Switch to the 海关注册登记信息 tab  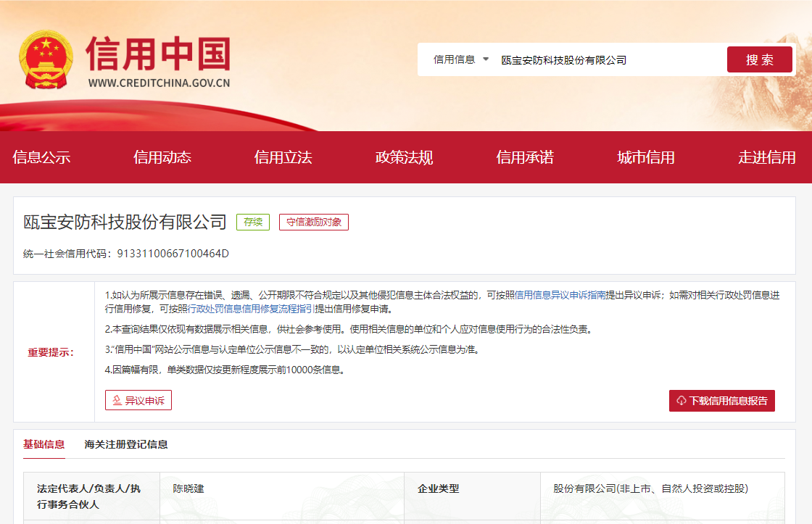pos(126,444)
